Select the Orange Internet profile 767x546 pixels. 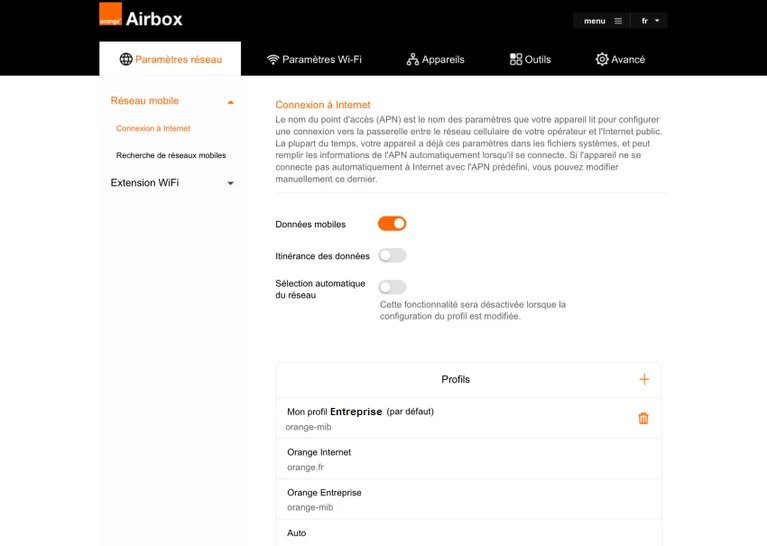[469, 459]
